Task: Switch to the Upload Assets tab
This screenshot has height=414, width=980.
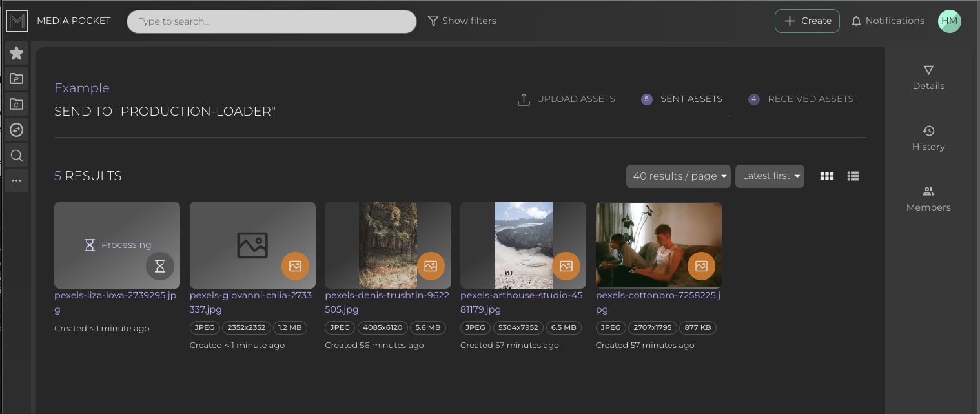Action: click(x=566, y=99)
